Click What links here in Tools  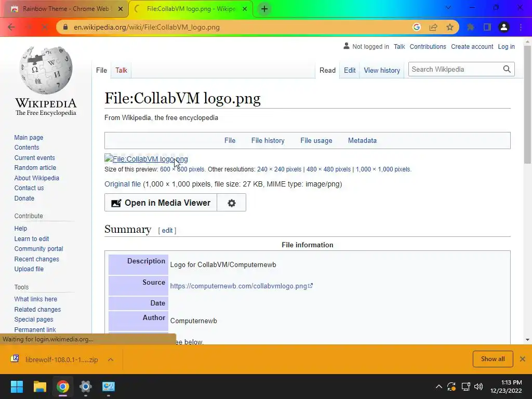click(x=36, y=299)
